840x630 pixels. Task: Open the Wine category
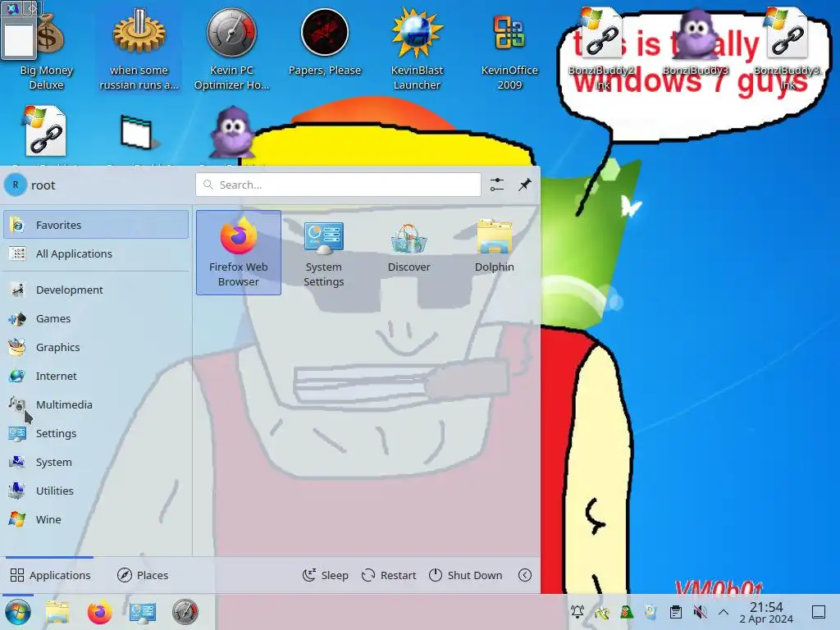click(96, 519)
